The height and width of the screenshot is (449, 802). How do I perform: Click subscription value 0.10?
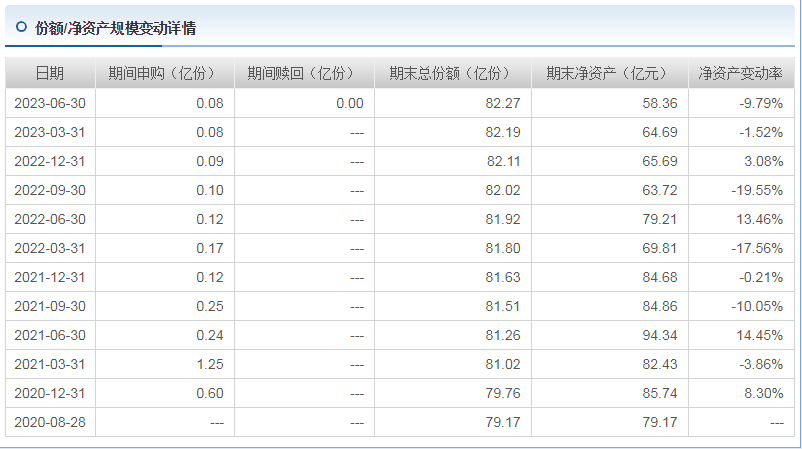[210, 190]
